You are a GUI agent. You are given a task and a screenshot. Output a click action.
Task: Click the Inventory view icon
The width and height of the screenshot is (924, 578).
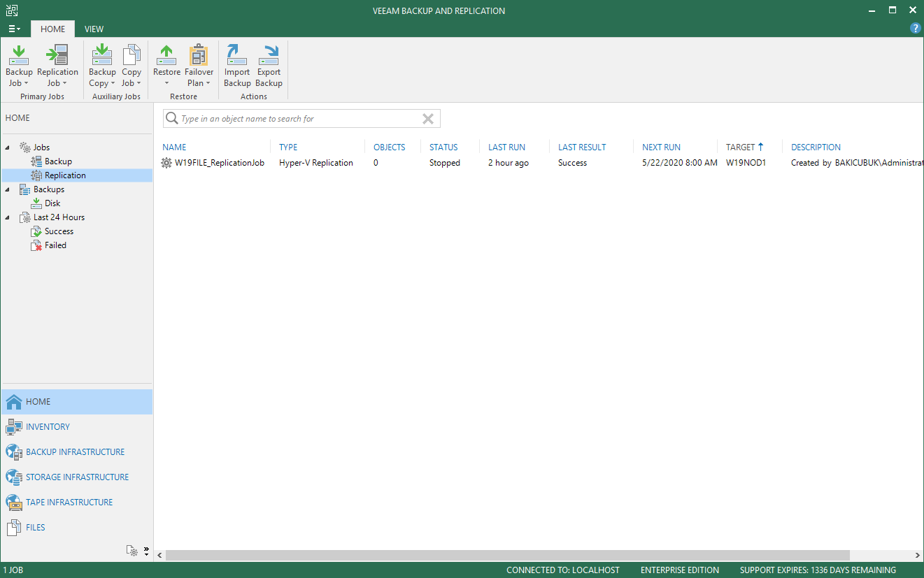click(14, 427)
